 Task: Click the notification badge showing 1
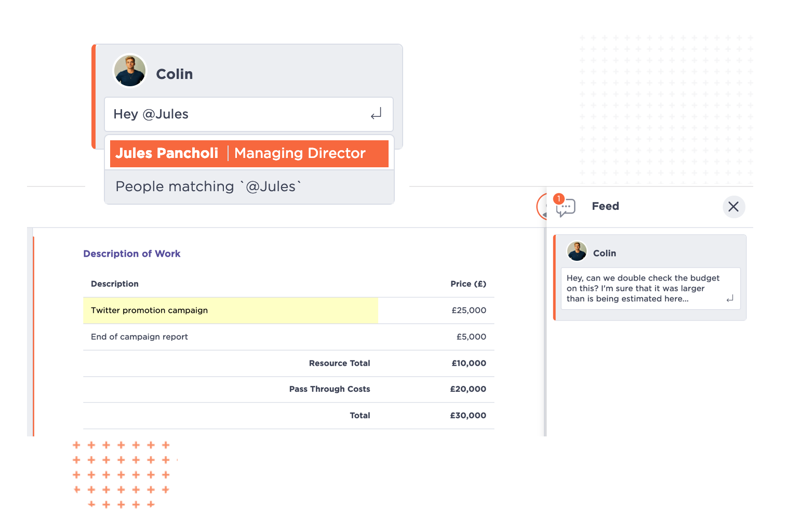pos(559,199)
